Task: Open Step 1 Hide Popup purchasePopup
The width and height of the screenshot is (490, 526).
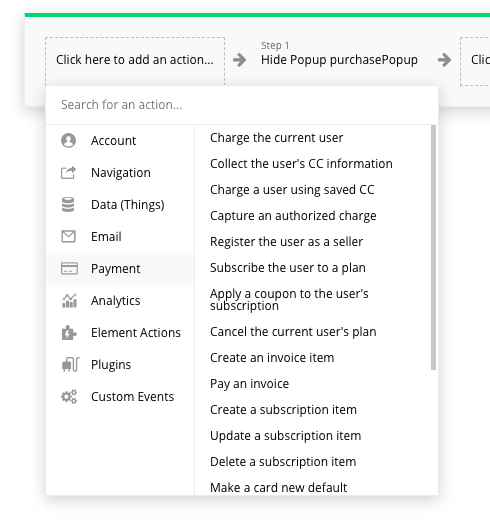Action: 339,54
